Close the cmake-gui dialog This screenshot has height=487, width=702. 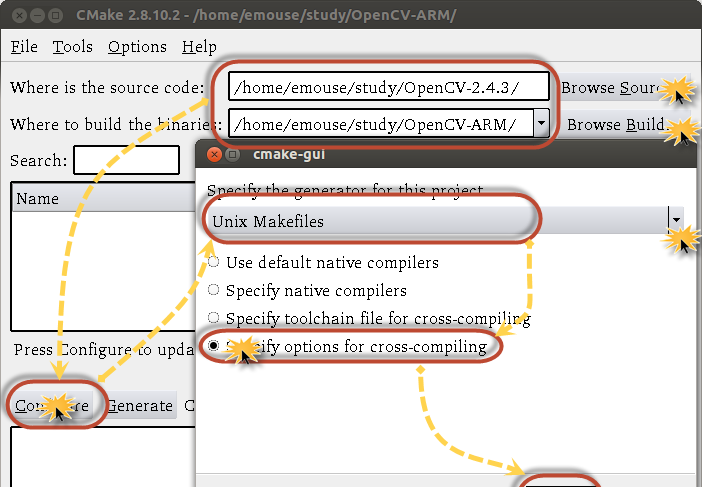[x=214, y=155]
